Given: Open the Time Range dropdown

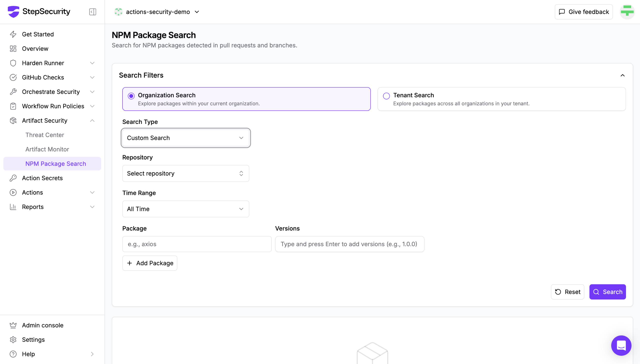Looking at the screenshot, I should (185, 209).
